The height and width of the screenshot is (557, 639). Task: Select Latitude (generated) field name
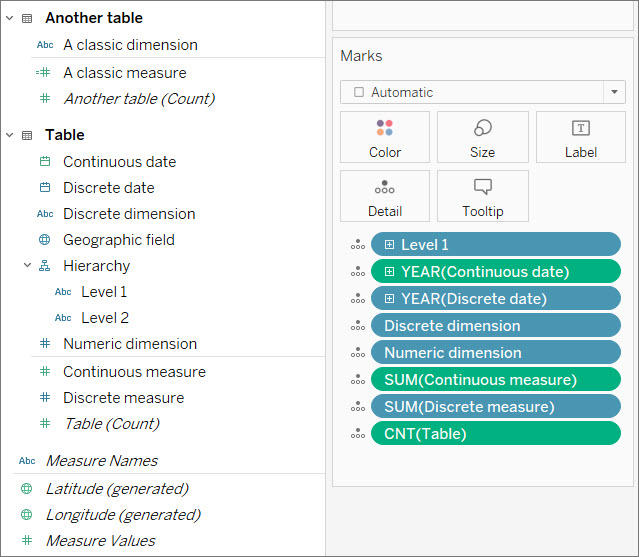[117, 489]
